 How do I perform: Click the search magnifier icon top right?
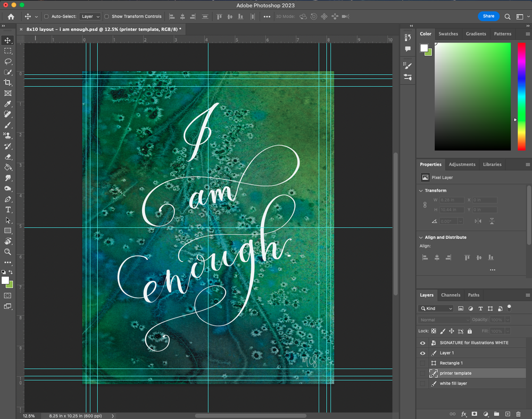click(x=508, y=16)
